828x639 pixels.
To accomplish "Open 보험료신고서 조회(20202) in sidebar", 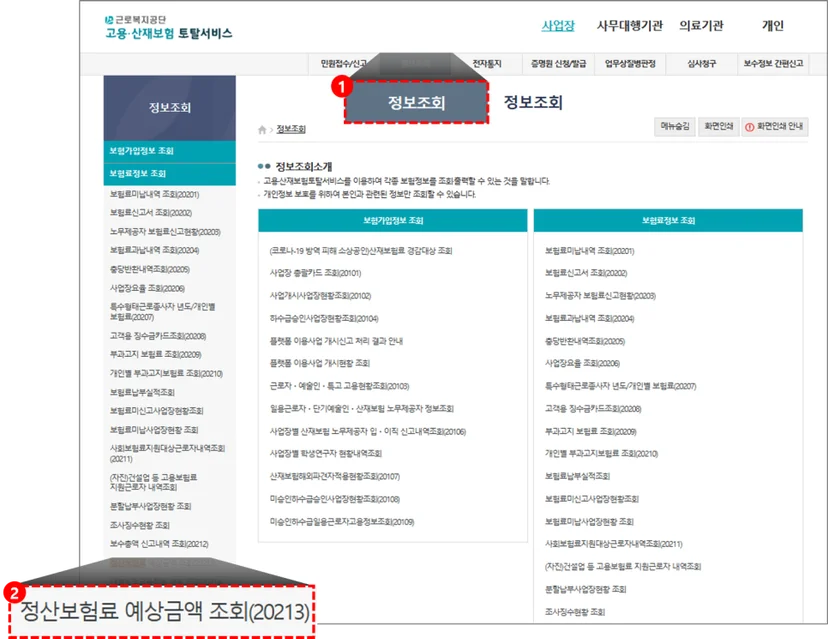I will 151,213.
